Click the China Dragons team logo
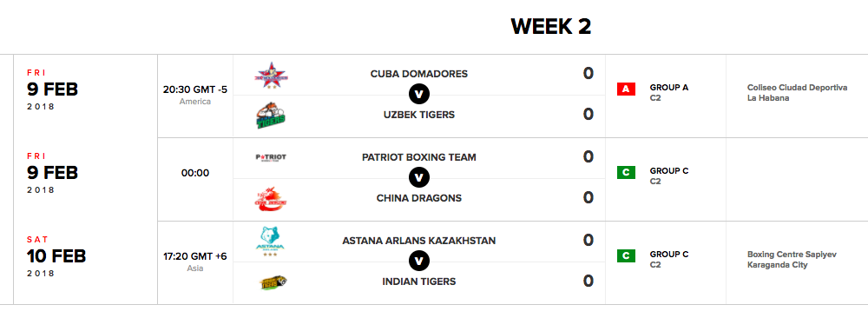The width and height of the screenshot is (868, 318). pos(271,198)
